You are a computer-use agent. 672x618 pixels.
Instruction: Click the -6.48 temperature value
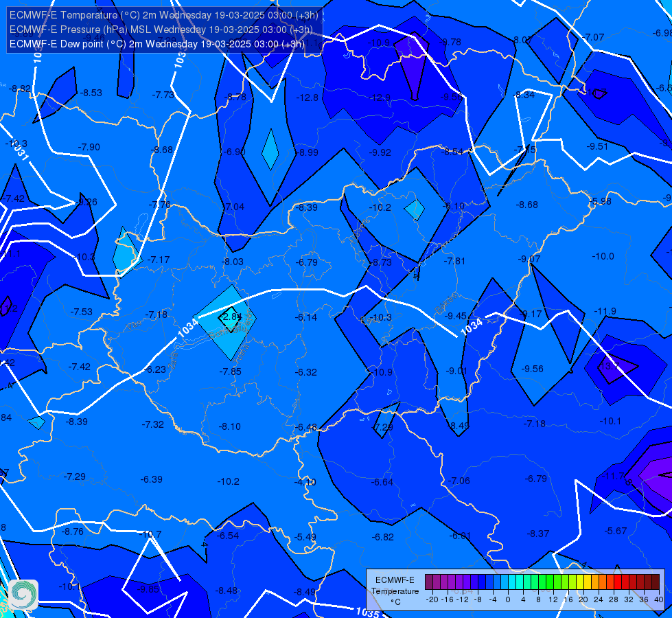306,428
